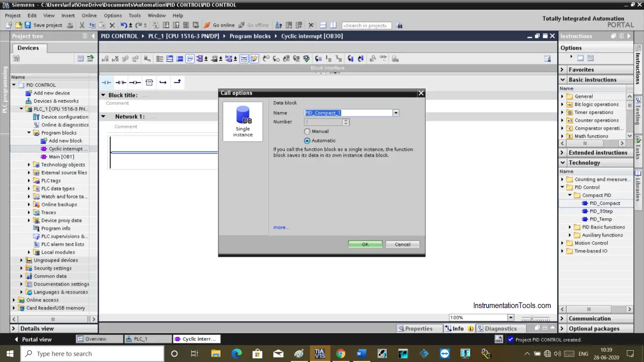The width and height of the screenshot is (644, 362).
Task: Click OK in Call options dialog
Action: tap(365, 244)
